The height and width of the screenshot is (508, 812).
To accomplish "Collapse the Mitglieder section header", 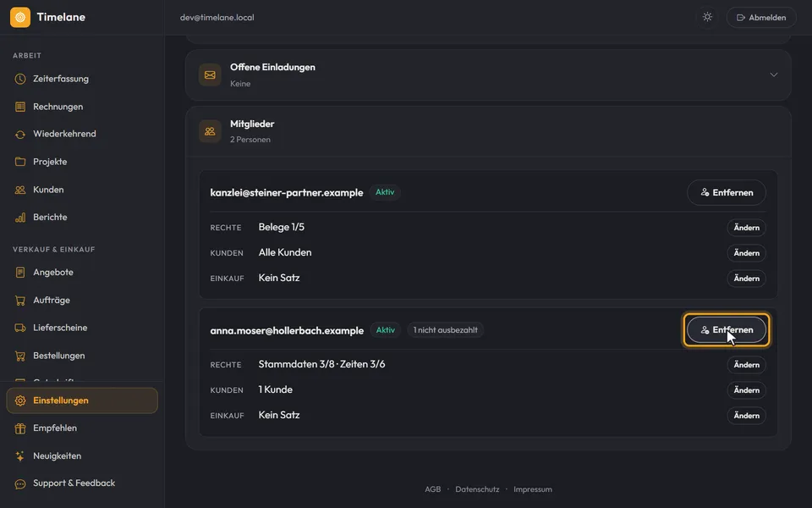I will coord(488,131).
